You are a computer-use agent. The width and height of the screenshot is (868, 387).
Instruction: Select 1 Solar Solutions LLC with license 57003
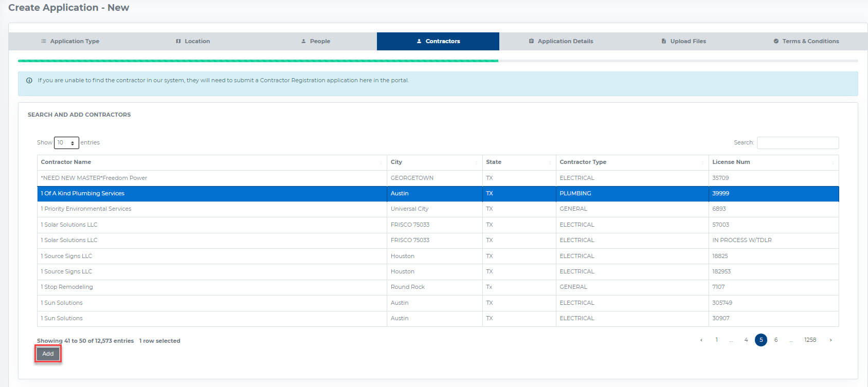pos(438,225)
